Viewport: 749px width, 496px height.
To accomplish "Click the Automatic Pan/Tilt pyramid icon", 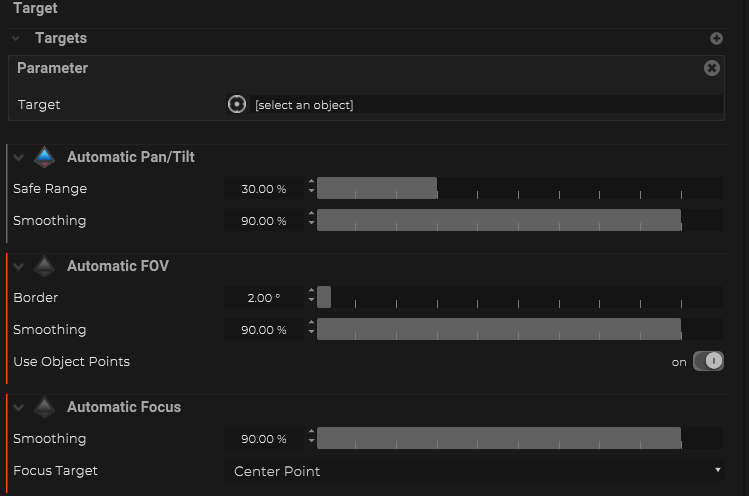I will [44, 157].
